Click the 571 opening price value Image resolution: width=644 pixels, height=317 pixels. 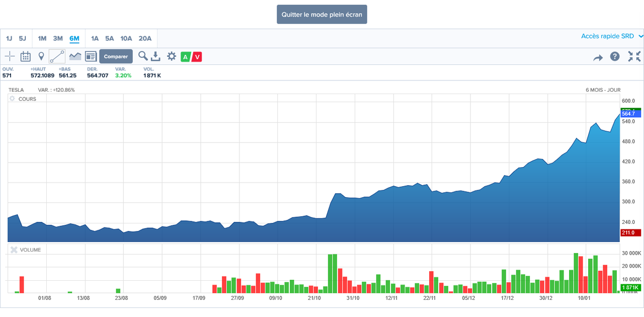pyautogui.click(x=7, y=75)
